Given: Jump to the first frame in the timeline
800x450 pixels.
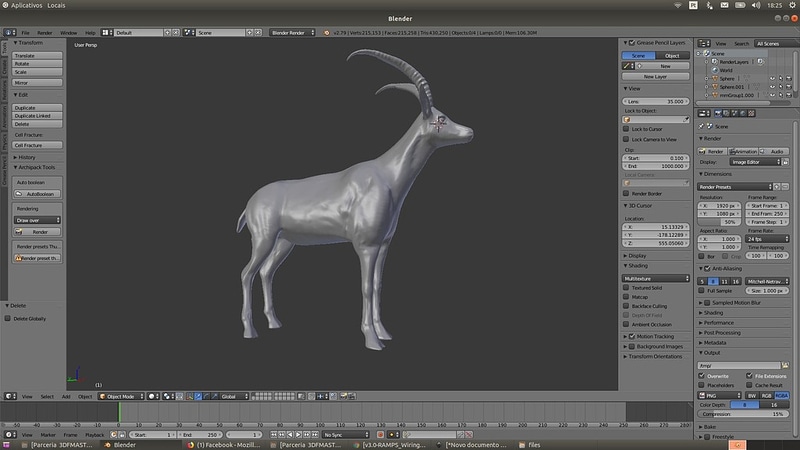Looking at the screenshot, I should click(x=274, y=435).
